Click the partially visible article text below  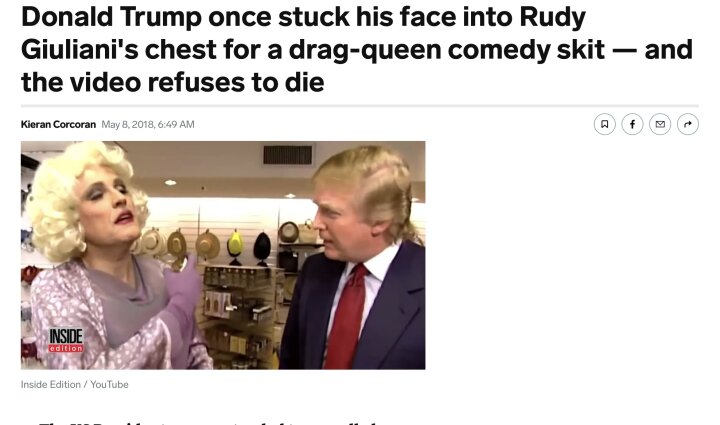(x=207, y=422)
